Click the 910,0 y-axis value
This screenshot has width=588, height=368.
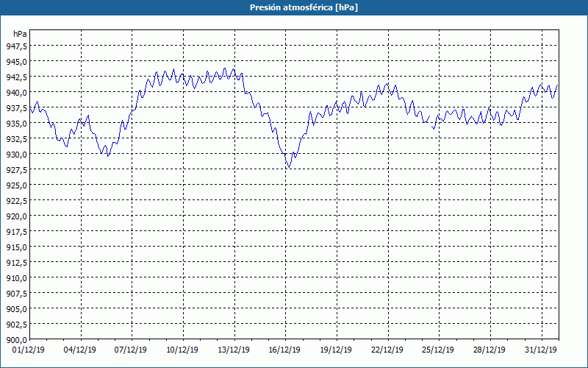click(x=16, y=278)
